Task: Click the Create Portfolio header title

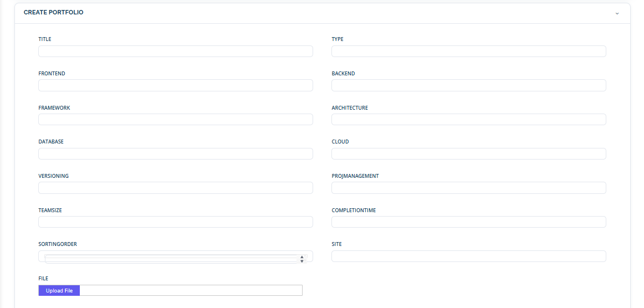Action: pyautogui.click(x=53, y=13)
